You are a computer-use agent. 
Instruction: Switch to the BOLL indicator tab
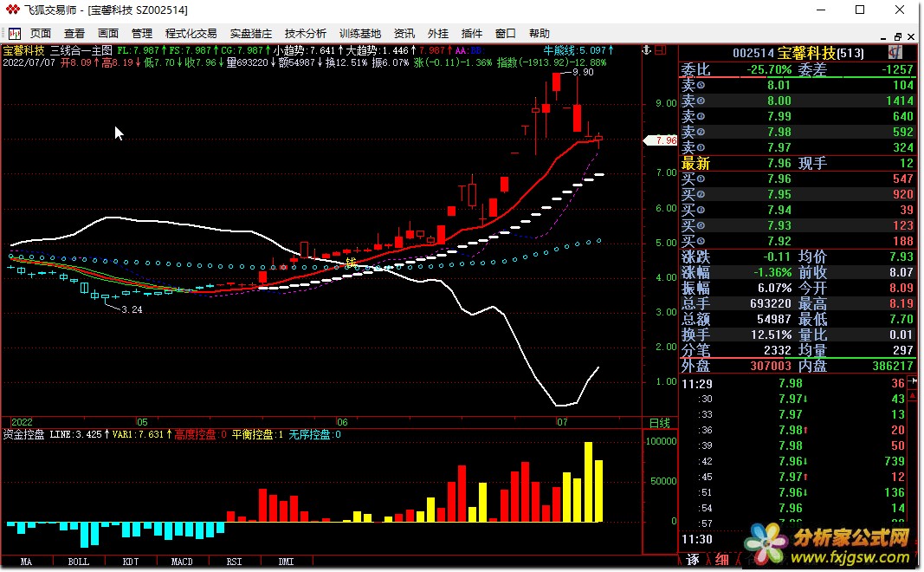[x=79, y=562]
